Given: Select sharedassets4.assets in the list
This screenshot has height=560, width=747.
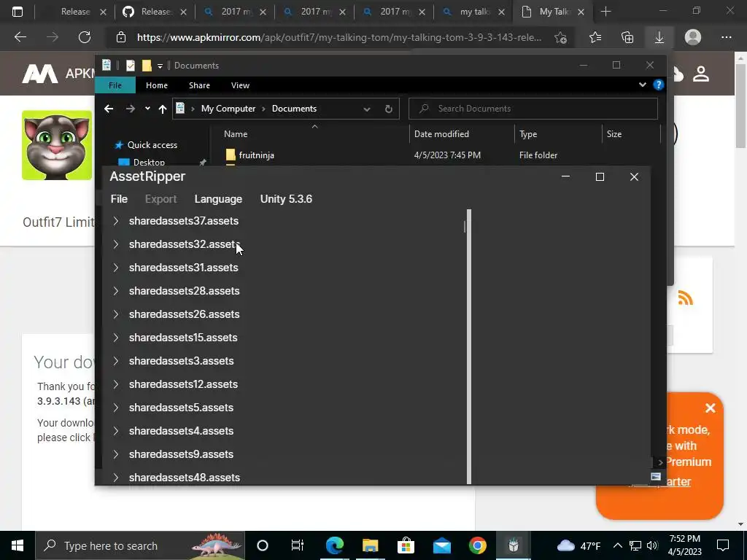Looking at the screenshot, I should coord(181,431).
